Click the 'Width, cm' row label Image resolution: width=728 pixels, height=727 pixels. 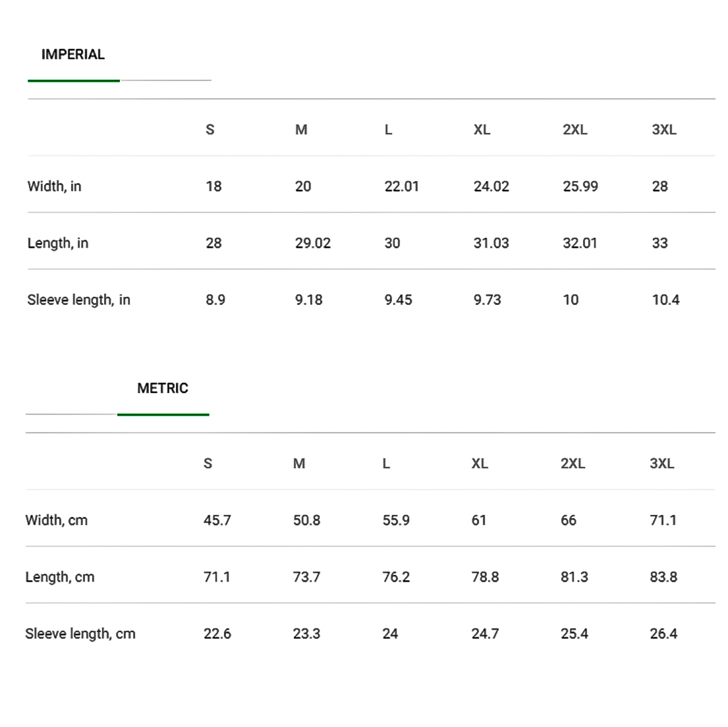click(56, 520)
